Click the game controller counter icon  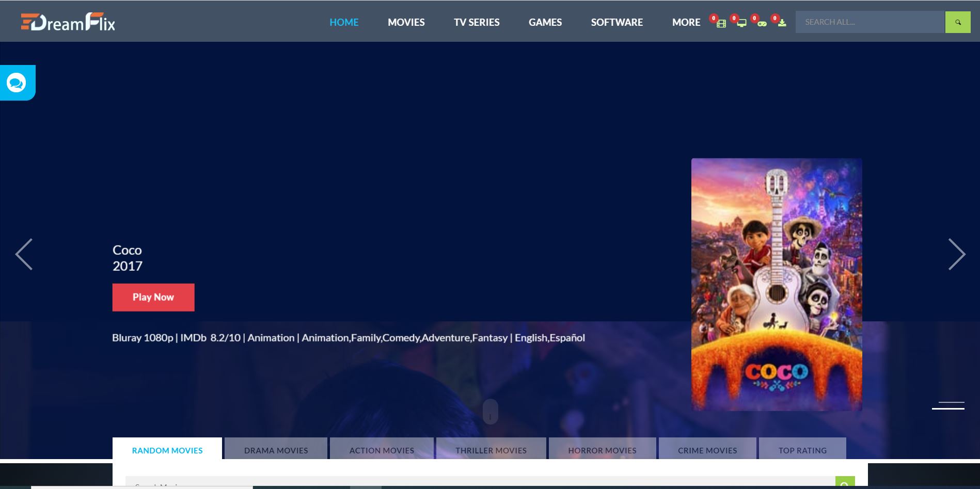pyautogui.click(x=762, y=23)
